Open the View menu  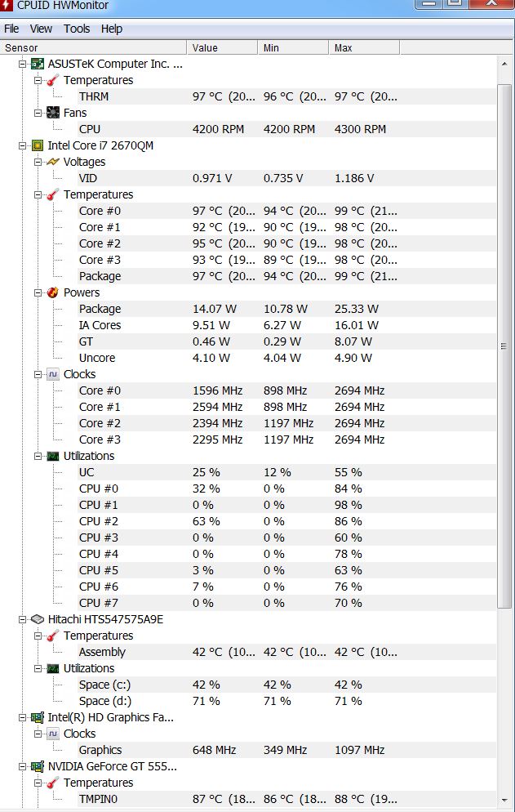41,29
